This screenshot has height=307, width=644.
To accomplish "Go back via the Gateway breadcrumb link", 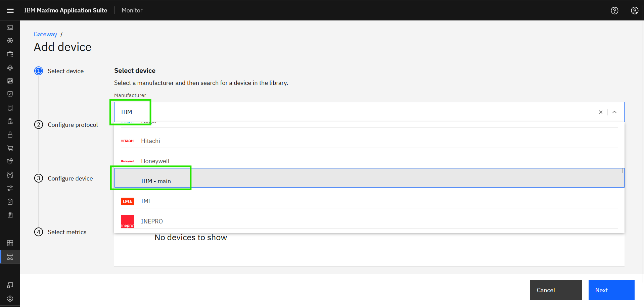I will pyautogui.click(x=45, y=34).
